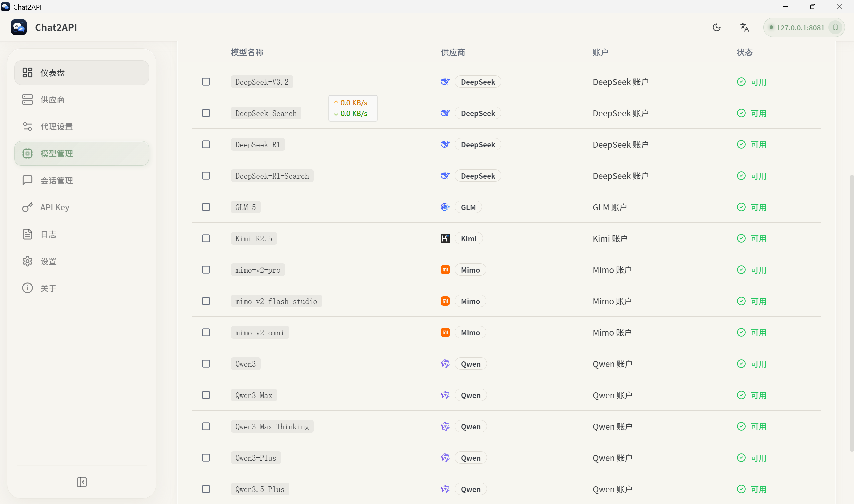Click the Qwen icon in Qwen3-Plus row

445,458
